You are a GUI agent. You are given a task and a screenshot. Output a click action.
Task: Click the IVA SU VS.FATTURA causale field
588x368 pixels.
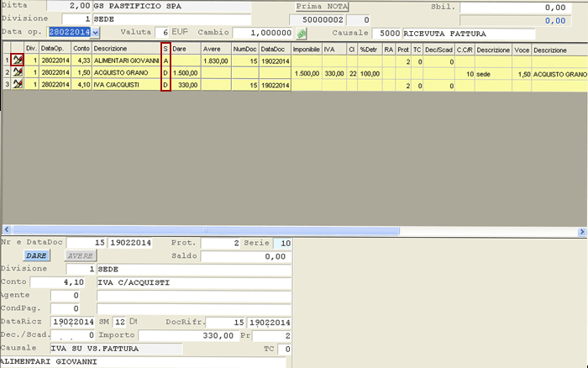(116, 349)
